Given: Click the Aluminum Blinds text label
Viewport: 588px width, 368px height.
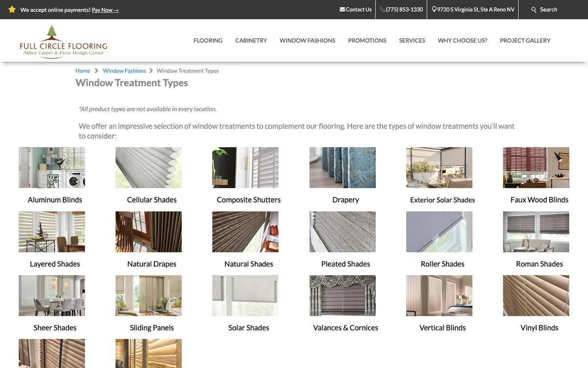Looking at the screenshot, I should (55, 200).
